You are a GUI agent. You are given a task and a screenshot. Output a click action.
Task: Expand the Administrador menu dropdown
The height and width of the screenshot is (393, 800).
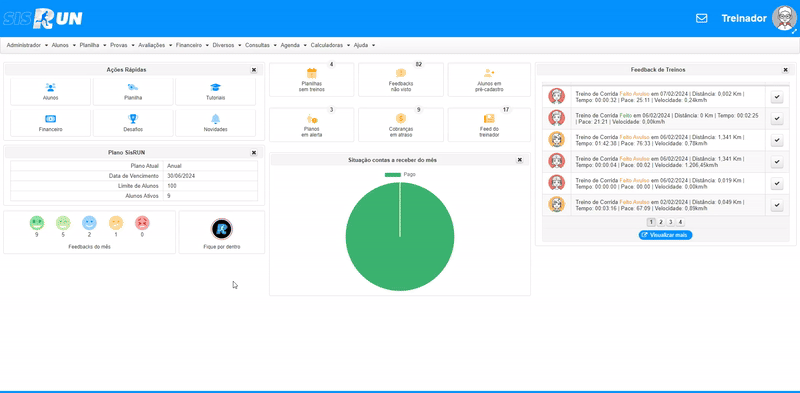tap(27, 45)
